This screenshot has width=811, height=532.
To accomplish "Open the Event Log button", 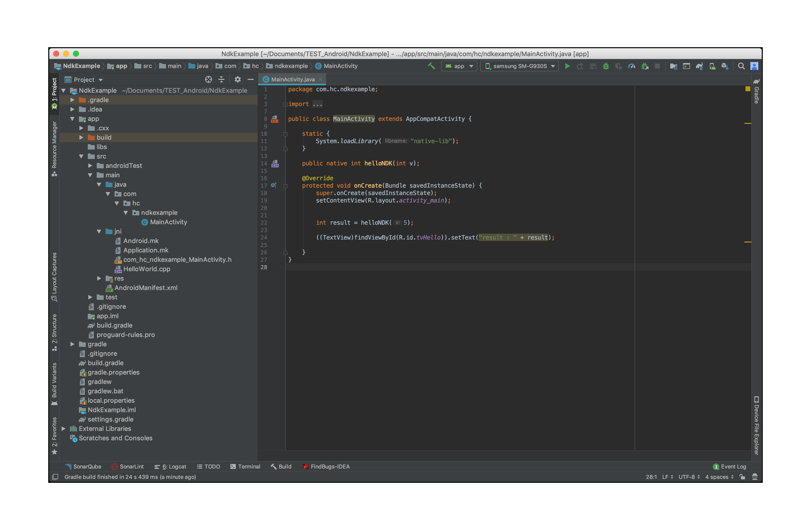I will [x=730, y=466].
